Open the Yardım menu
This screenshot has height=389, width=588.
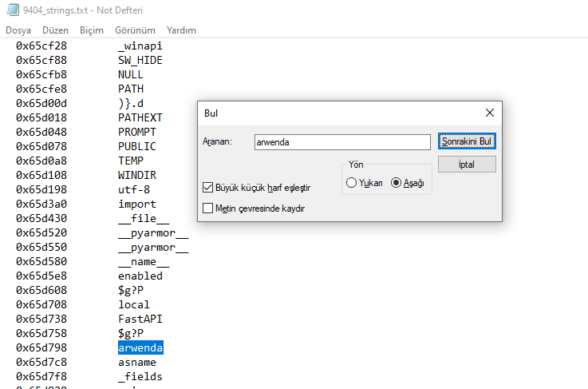coord(181,30)
